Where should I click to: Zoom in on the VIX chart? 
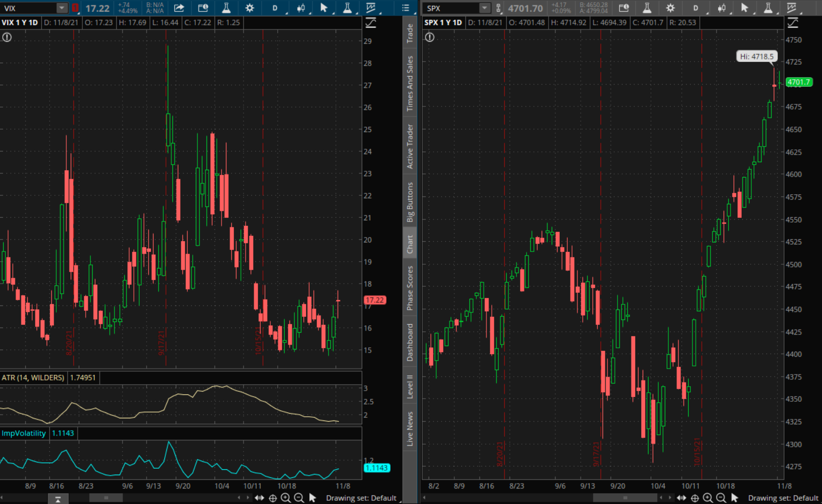[286, 498]
